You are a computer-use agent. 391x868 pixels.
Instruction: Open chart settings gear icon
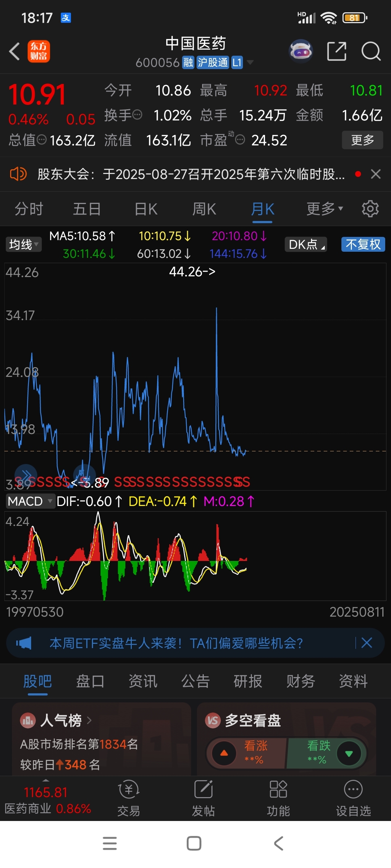click(x=370, y=209)
